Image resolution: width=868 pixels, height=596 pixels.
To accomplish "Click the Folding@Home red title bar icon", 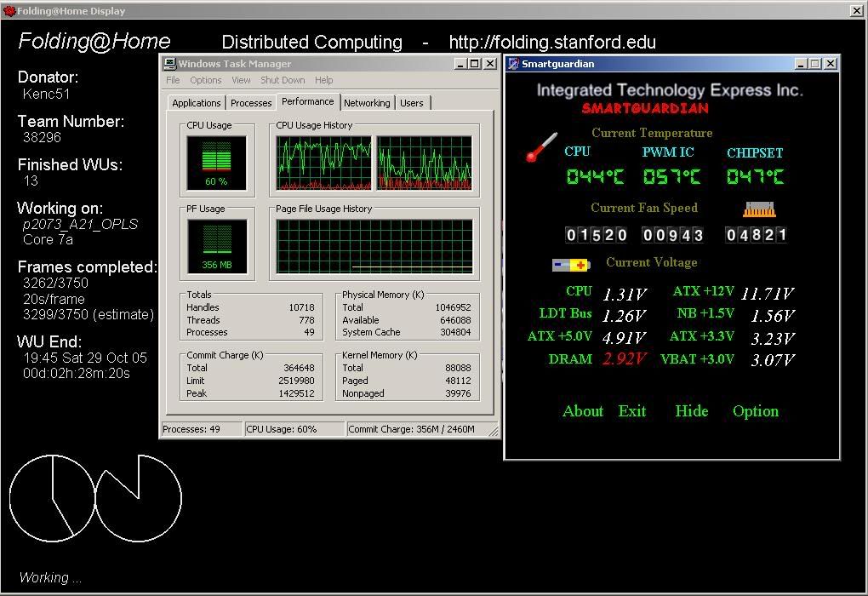I will [x=9, y=10].
